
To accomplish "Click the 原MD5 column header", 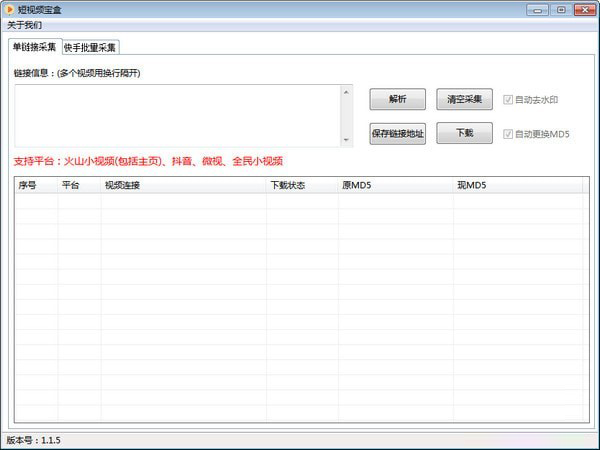I will coord(395,185).
